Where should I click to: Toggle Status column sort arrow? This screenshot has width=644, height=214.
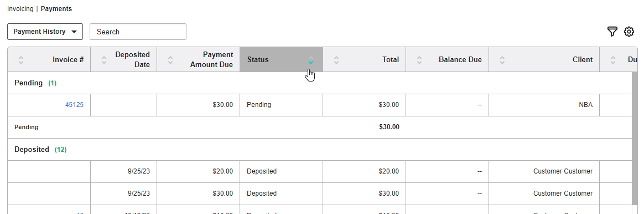(x=311, y=60)
